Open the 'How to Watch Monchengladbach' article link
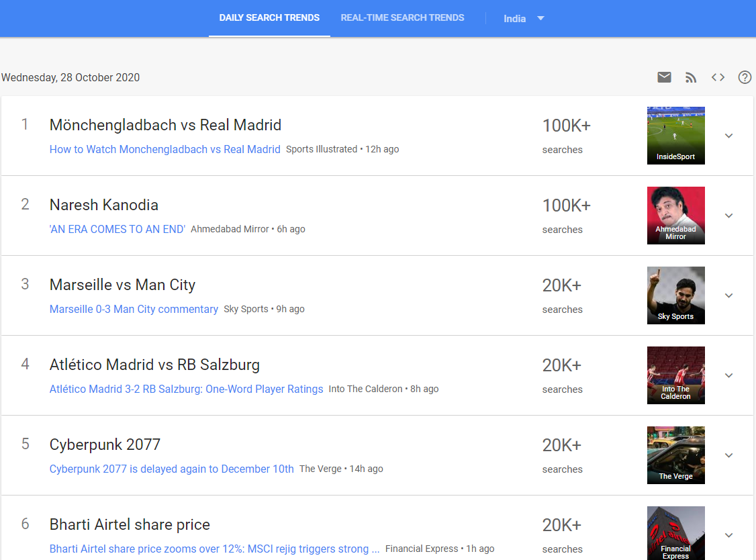 click(164, 149)
